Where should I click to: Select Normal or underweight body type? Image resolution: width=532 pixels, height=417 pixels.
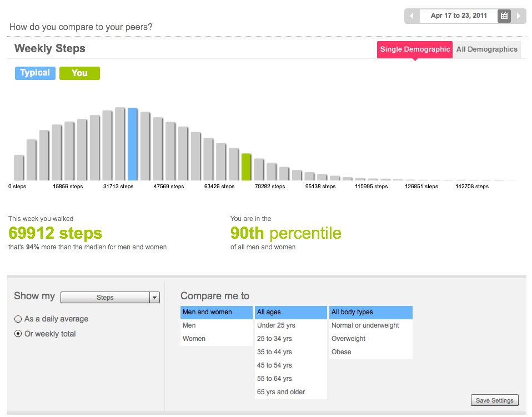click(x=371, y=325)
